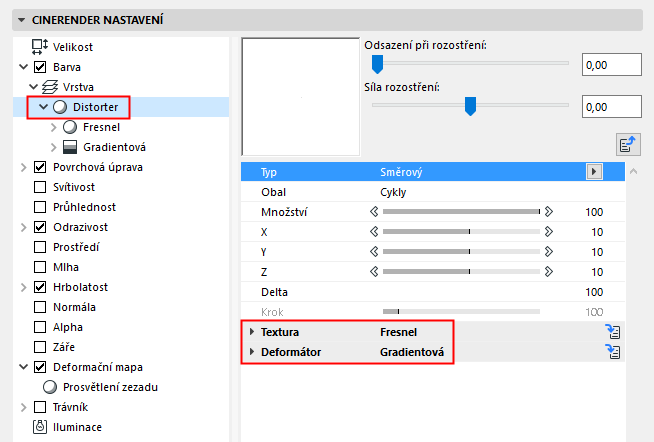Enable the Záře checkbox
This screenshot has height=442, width=654.
[x=40, y=347]
